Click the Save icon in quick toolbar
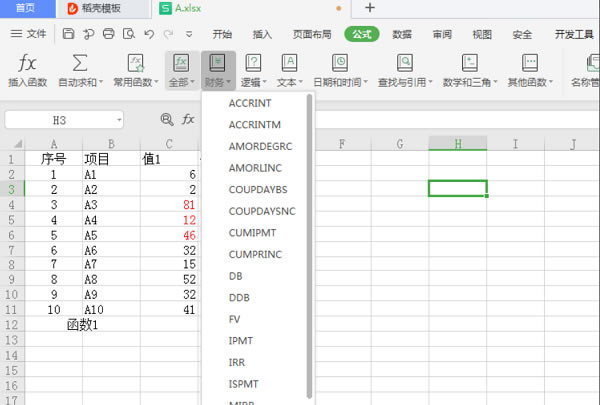This screenshot has height=405, width=600. [x=68, y=34]
